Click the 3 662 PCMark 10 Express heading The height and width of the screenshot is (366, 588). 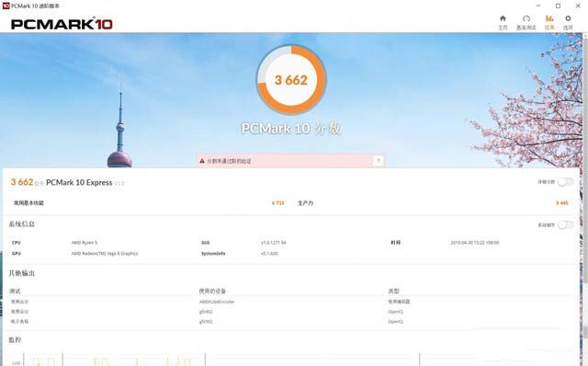pyautogui.click(x=67, y=182)
